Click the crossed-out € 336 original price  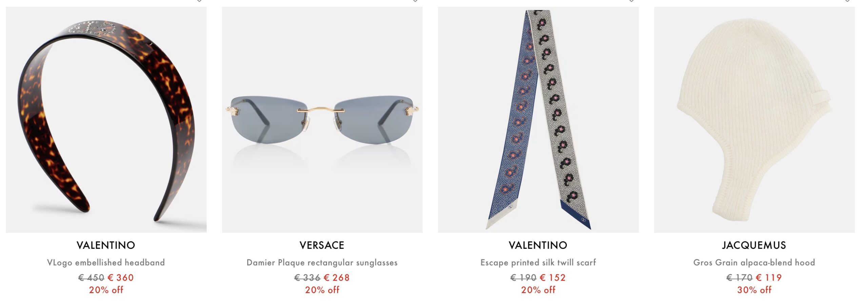coord(307,278)
